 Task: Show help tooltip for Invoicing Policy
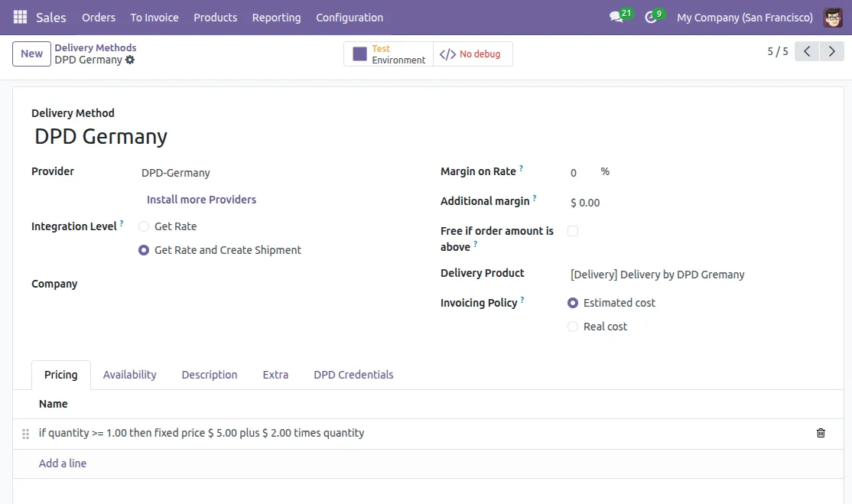[x=522, y=300]
